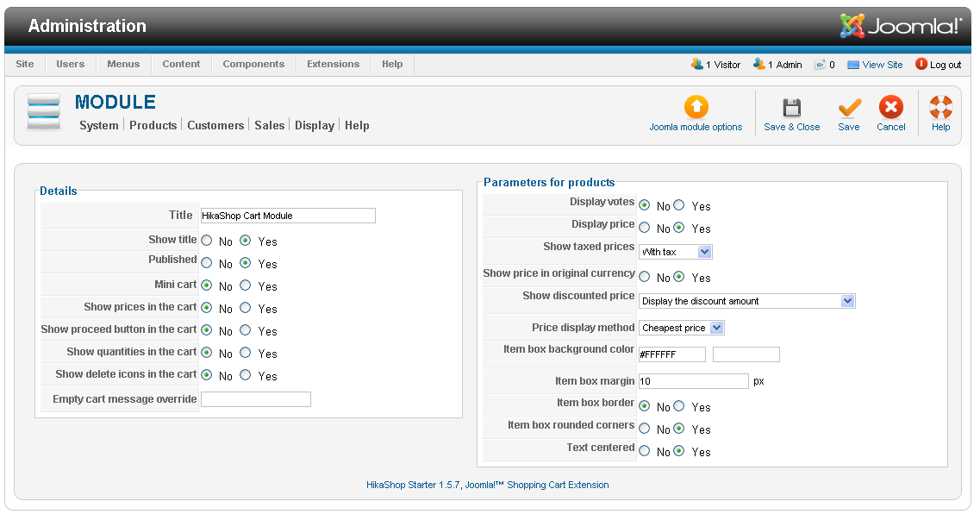
Task: Click the Help lifebuoy icon
Action: [x=940, y=107]
